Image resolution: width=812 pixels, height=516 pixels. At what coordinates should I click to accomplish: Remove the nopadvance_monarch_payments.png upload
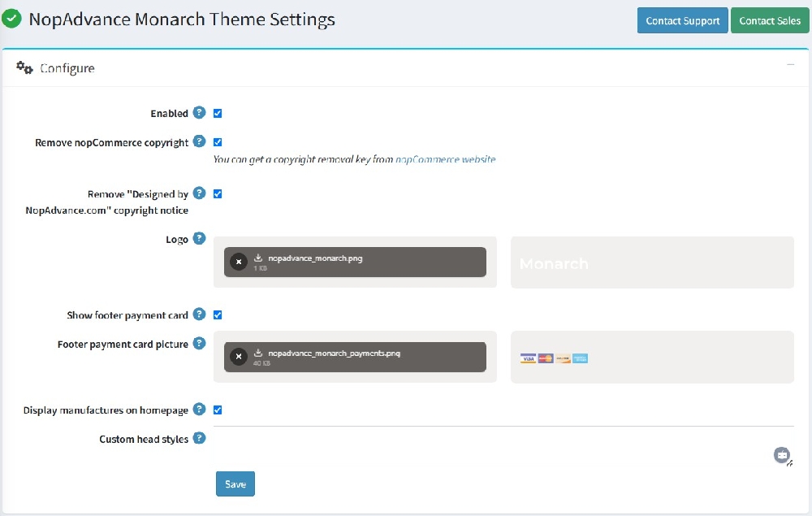pyautogui.click(x=238, y=356)
